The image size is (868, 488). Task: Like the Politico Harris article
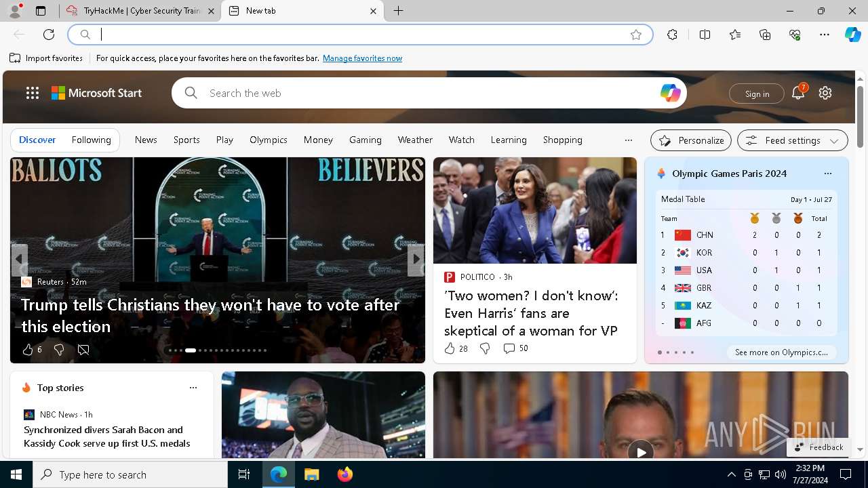pos(450,348)
